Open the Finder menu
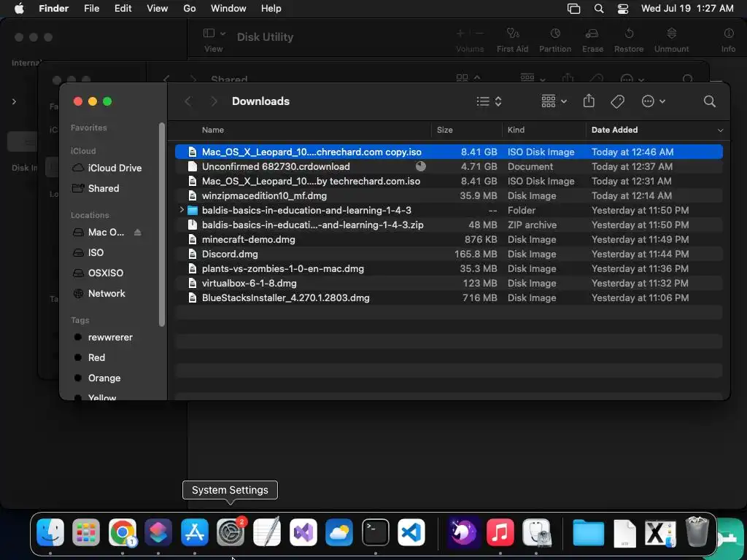Viewport: 747px width, 560px height. pyautogui.click(x=53, y=9)
